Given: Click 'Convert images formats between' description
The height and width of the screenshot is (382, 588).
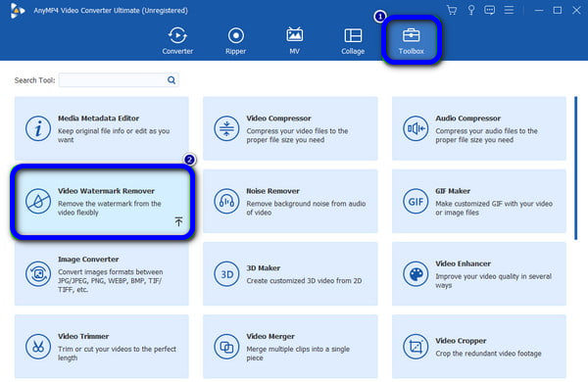Looking at the screenshot, I should click(110, 281).
